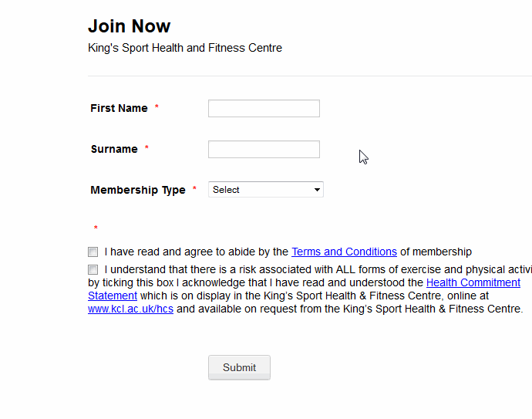This screenshot has width=532, height=419.
Task: Visit the www.kcl.ac.uk/hcs link
Action: pos(130,309)
